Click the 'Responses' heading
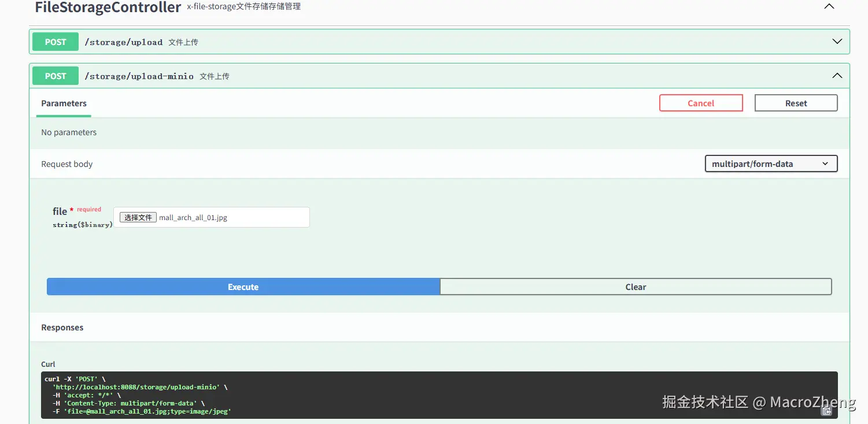This screenshot has width=868, height=424. tap(62, 328)
